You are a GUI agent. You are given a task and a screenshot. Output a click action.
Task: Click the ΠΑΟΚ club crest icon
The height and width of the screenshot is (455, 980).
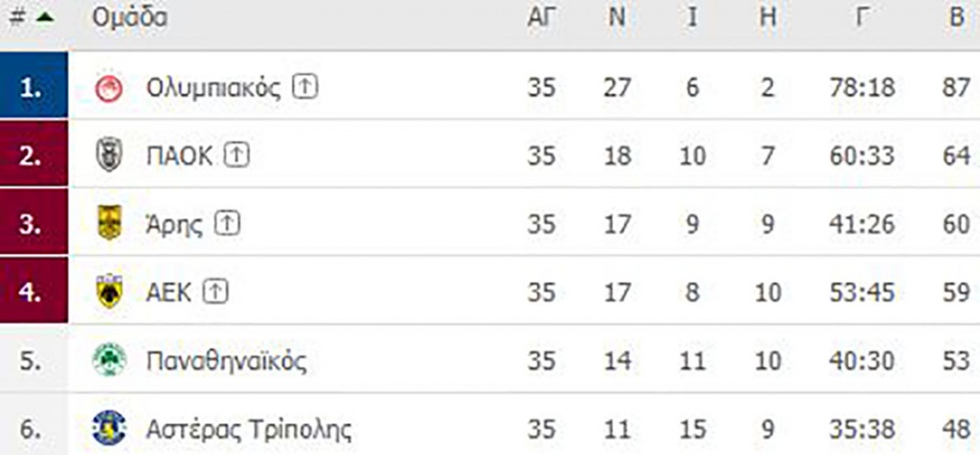(x=109, y=154)
